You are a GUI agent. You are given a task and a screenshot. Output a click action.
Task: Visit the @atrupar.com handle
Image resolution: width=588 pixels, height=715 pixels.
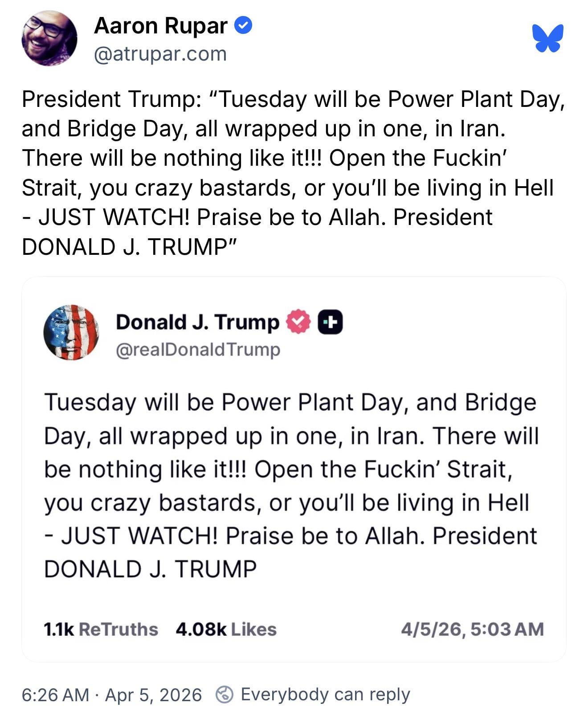point(160,54)
